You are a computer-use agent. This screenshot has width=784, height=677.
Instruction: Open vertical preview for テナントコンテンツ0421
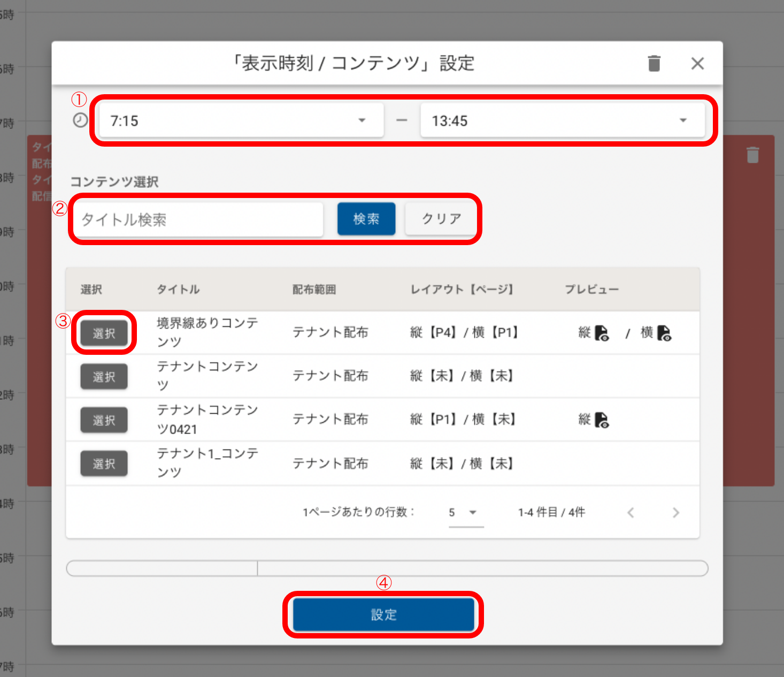pos(602,420)
